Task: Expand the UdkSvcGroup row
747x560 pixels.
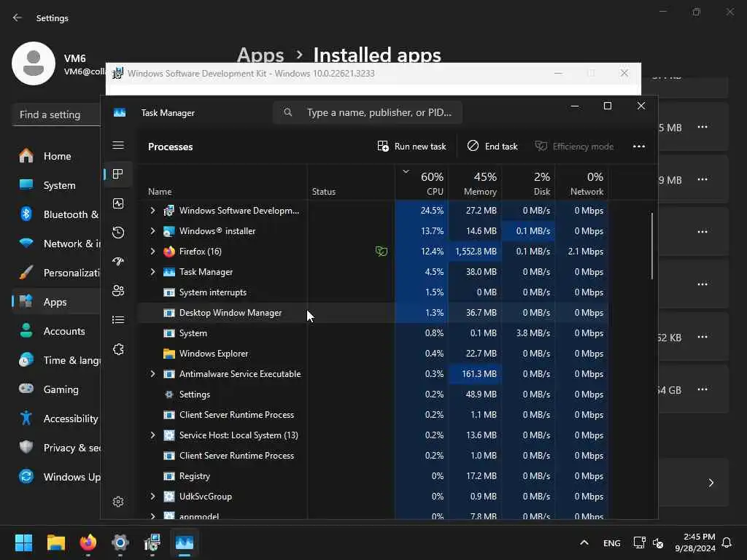Action: [152, 496]
